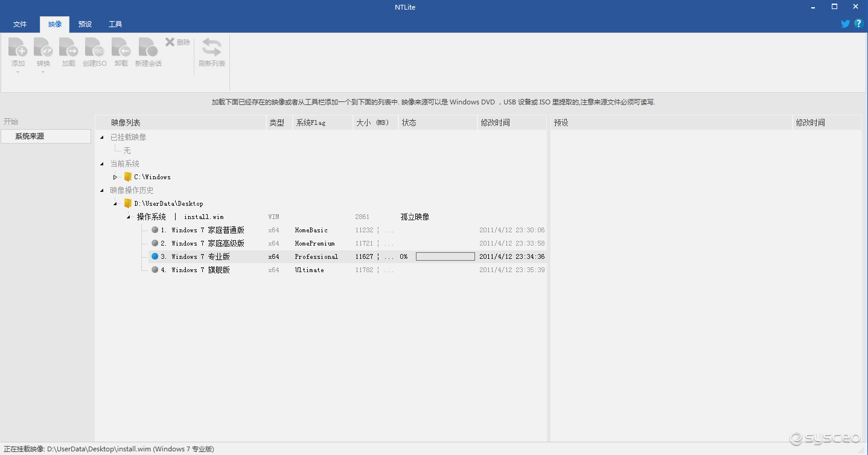Screen dimensions: 868x455
Task: Click the 系统Flag column header
Action: pos(323,122)
